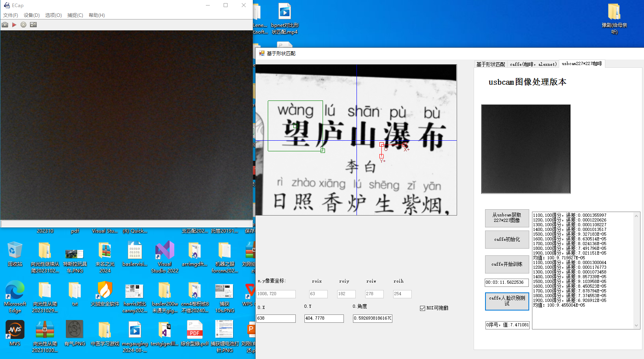Viewport: 644px width, 359px height.
Task: Click down arrow of training log scrollbar
Action: pos(636,326)
